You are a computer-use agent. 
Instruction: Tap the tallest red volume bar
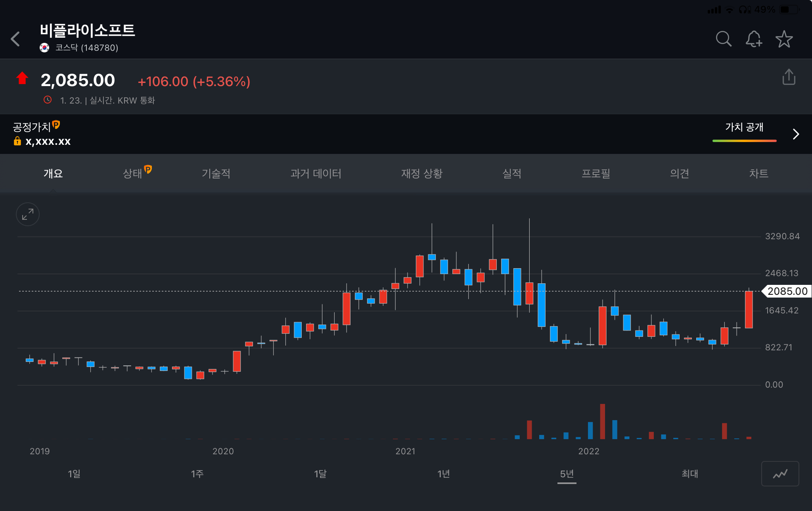(x=602, y=421)
